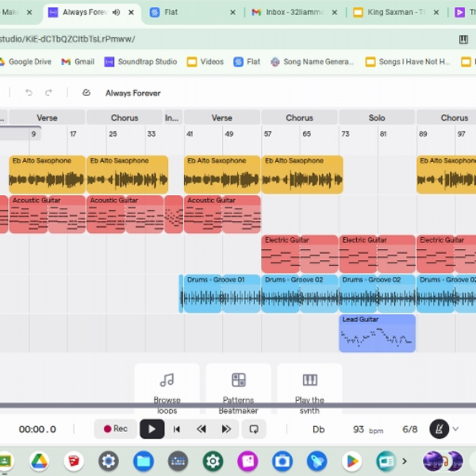
Task: Select the Acoustic Guitar region at bar 41
Action: [222, 214]
